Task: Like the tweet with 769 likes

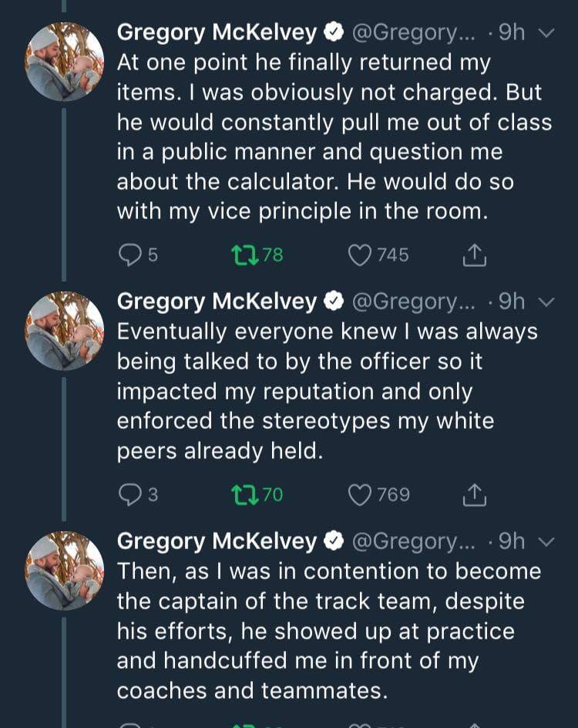Action: tap(361, 494)
